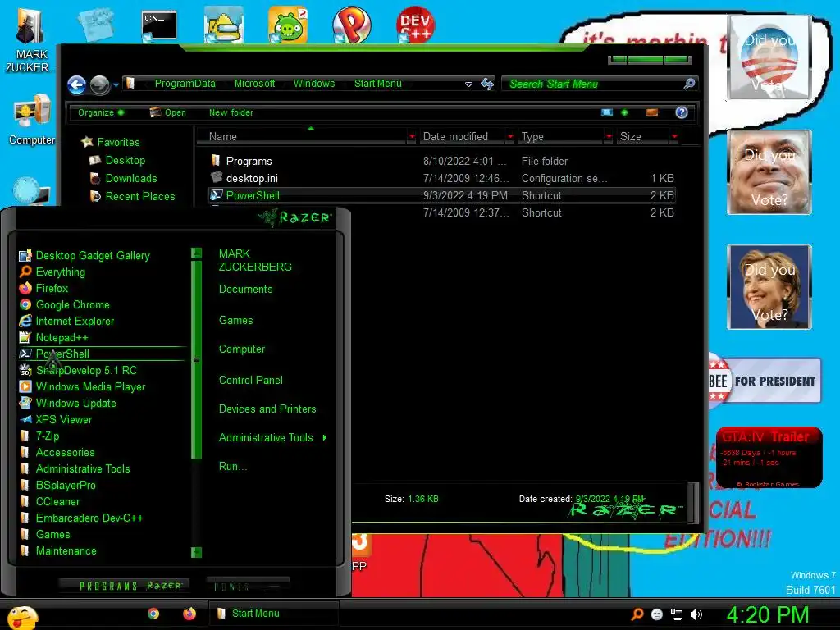Expand the Accessories folder in Start menu
Screen dimensions: 840x630
pos(65,453)
